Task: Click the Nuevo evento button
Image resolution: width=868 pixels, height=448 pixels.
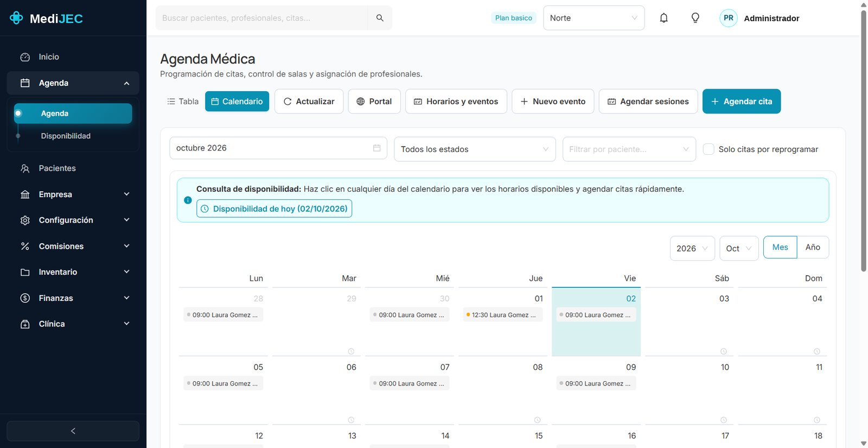Action: [x=553, y=102]
